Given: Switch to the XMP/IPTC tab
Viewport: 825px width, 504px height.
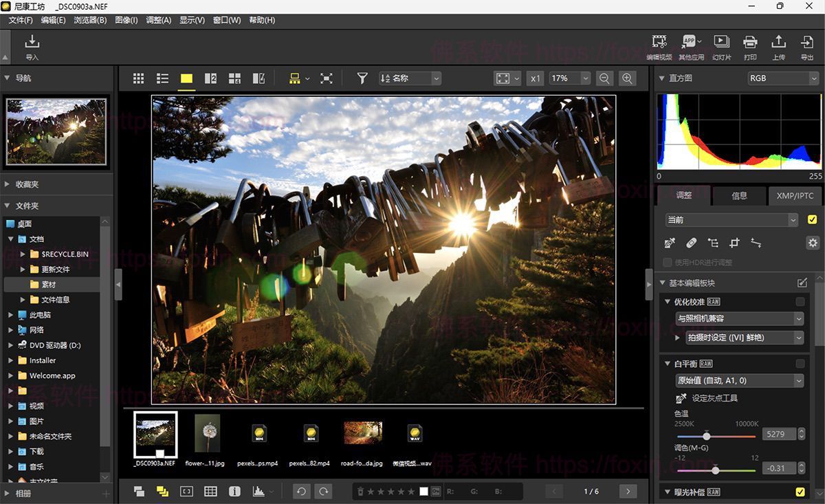Looking at the screenshot, I should pyautogui.click(x=794, y=196).
